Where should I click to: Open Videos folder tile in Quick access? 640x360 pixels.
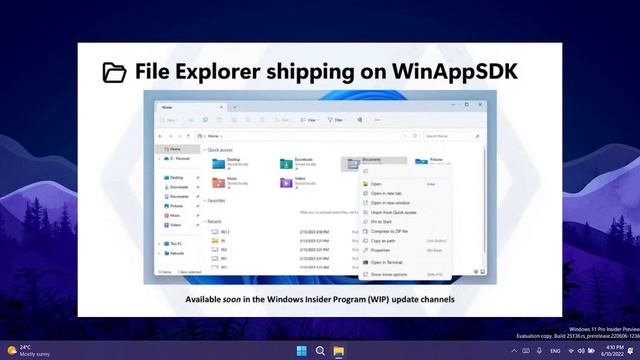coord(299,182)
